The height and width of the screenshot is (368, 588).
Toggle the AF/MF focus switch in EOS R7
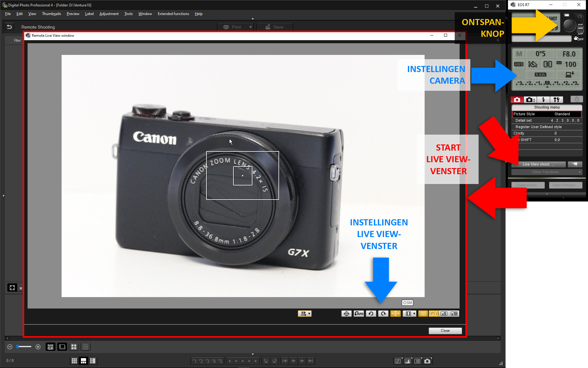tap(580, 29)
